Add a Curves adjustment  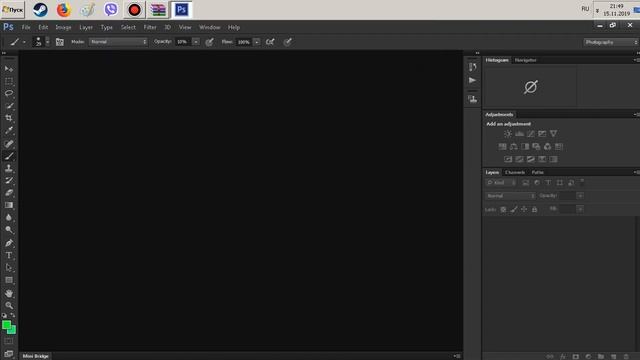pyautogui.click(x=531, y=134)
